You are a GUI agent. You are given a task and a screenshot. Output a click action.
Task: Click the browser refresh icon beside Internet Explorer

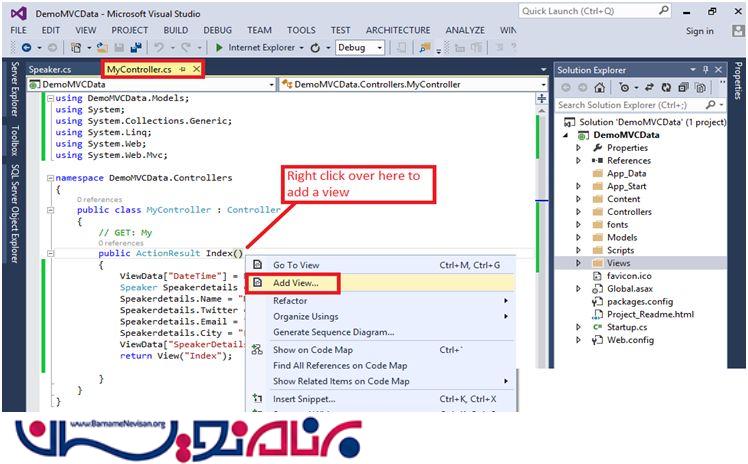click(314, 48)
